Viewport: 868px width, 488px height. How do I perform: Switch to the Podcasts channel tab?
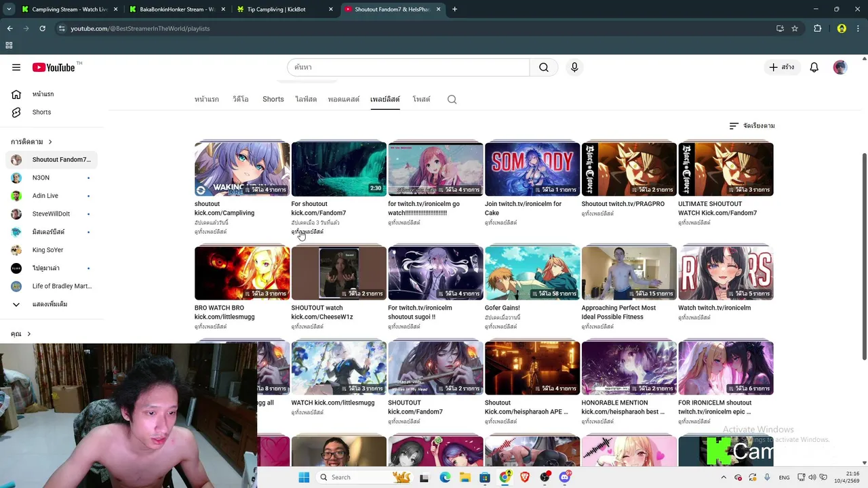[344, 100]
